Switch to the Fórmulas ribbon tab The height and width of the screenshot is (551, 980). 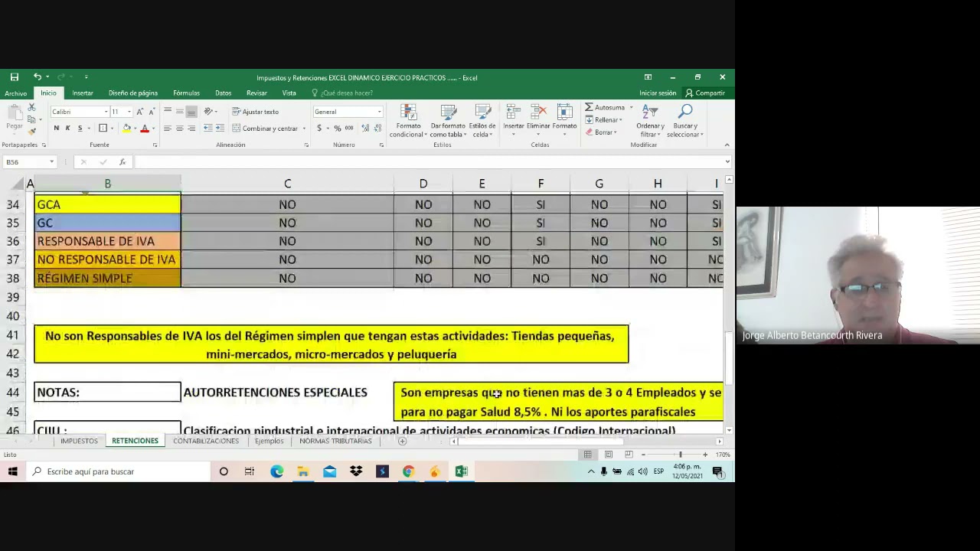tap(186, 93)
